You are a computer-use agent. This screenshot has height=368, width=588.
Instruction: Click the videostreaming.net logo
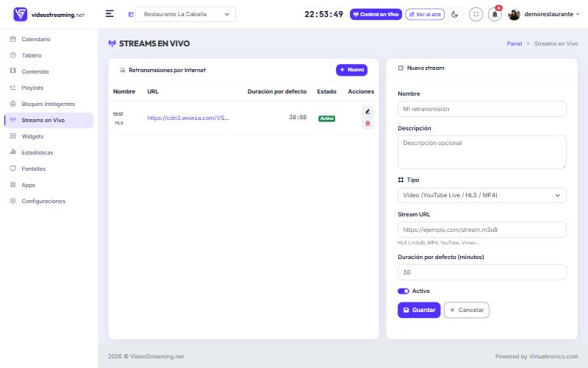(49, 14)
